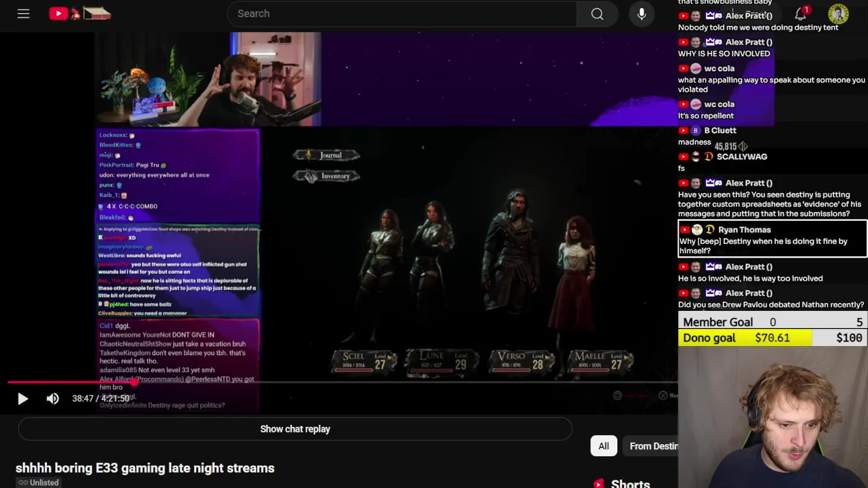This screenshot has width=868, height=488.
Task: Open the YouTube hamburger guide menu
Action: coord(24,14)
